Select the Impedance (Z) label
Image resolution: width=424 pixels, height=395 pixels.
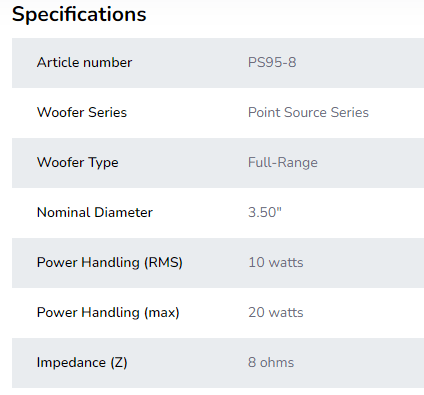click(82, 363)
